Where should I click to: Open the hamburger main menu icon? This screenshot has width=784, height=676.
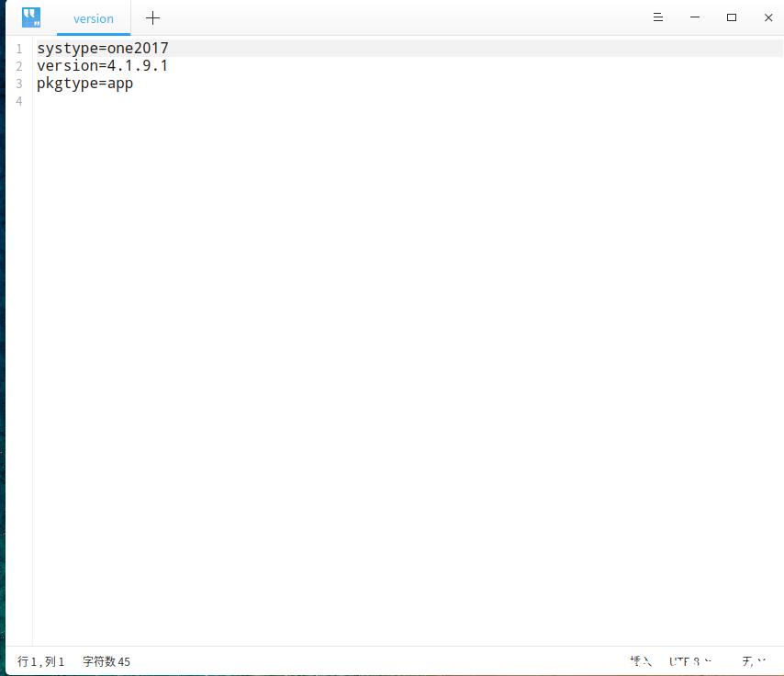[658, 17]
